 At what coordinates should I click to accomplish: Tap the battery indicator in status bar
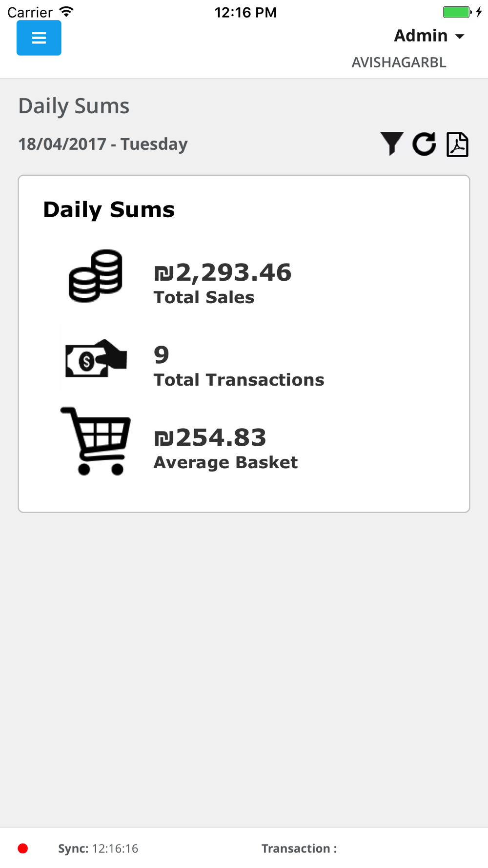[x=457, y=12]
